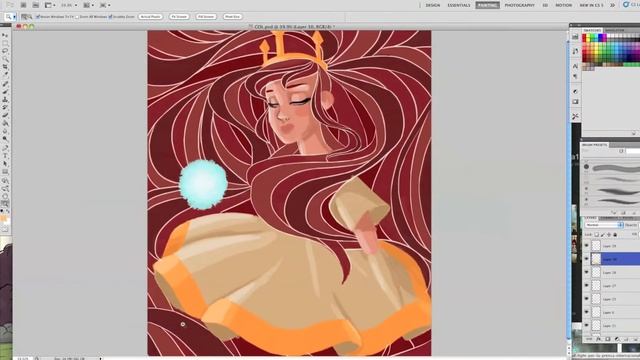Switch to the PHOTOGRAPHY workspace

[519, 5]
